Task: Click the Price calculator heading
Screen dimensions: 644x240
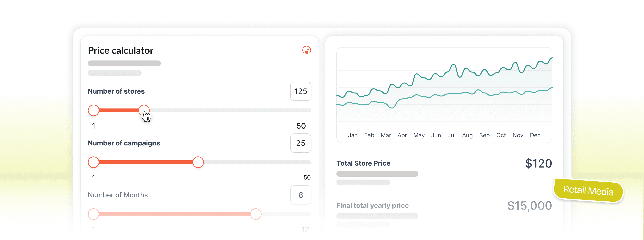Action: [x=120, y=51]
